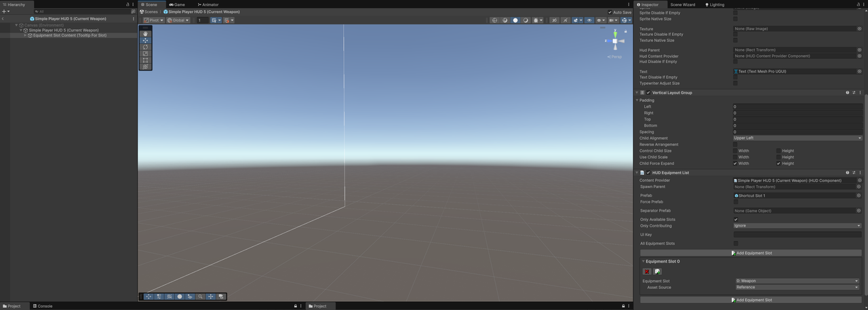This screenshot has width=868, height=310.
Task: Select the Hand (View) tool
Action: [x=145, y=34]
